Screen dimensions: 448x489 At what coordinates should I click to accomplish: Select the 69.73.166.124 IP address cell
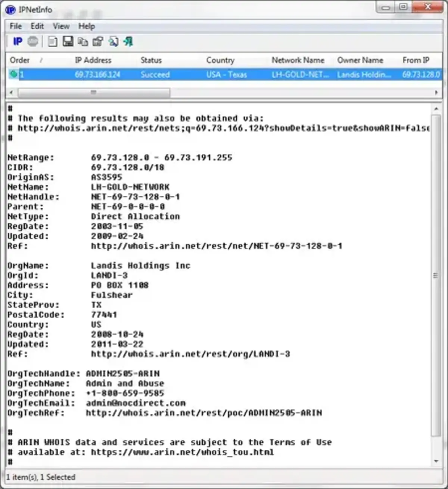tap(97, 75)
